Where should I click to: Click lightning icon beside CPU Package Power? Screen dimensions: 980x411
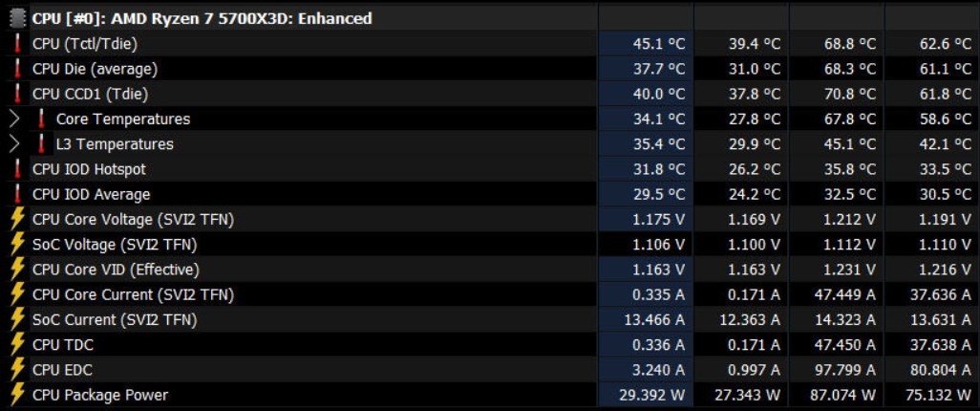point(18,395)
